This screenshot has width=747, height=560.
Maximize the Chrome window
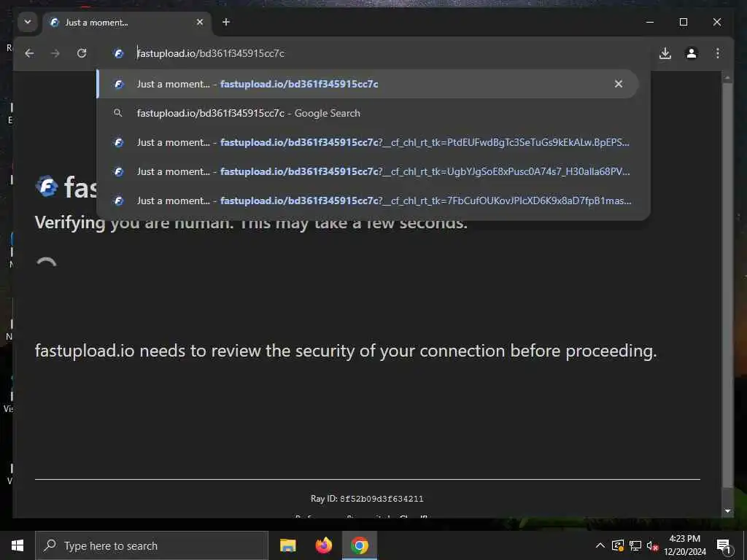(683, 23)
